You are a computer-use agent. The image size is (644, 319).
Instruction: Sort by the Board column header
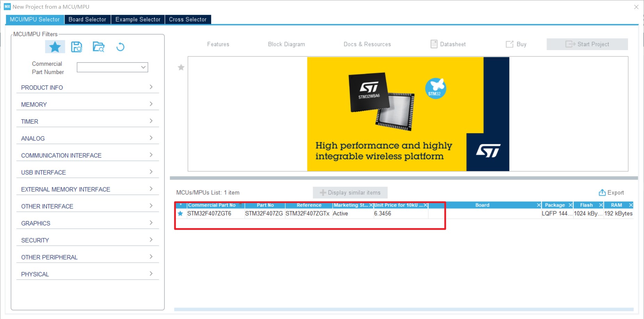482,205
